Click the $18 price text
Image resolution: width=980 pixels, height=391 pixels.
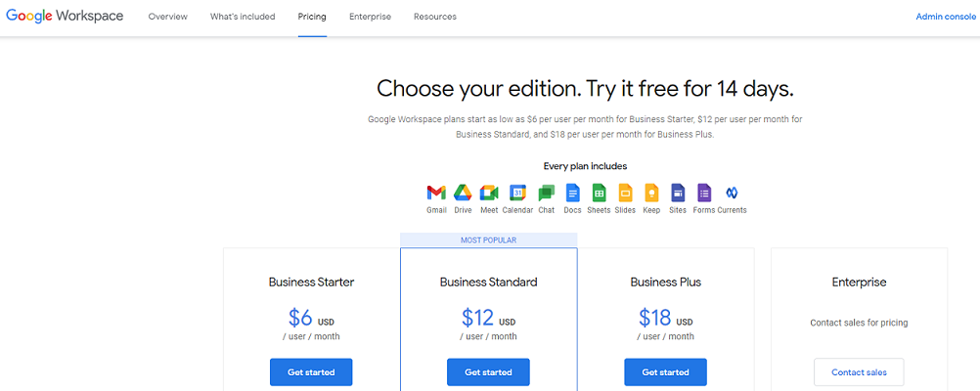point(655,318)
